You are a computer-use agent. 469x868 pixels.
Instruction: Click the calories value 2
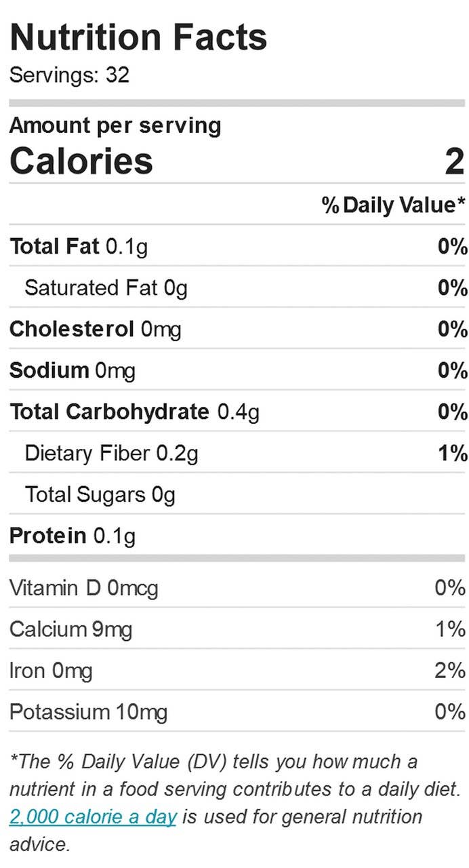454,161
